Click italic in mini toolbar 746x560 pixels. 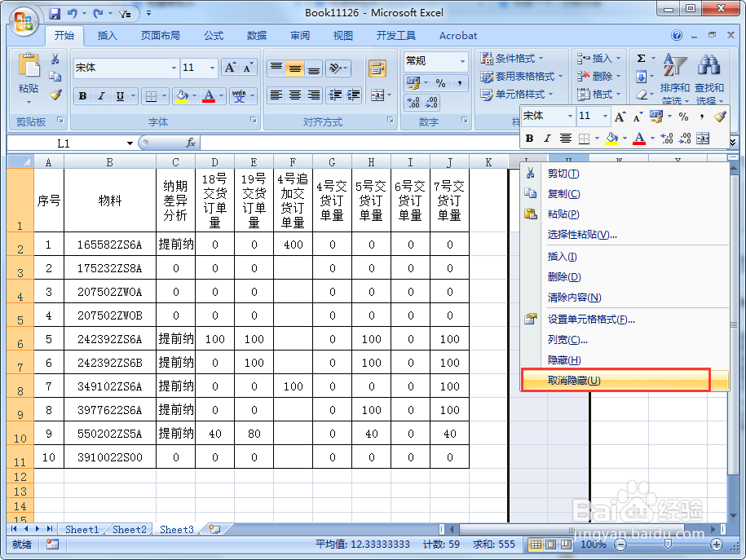[547, 139]
